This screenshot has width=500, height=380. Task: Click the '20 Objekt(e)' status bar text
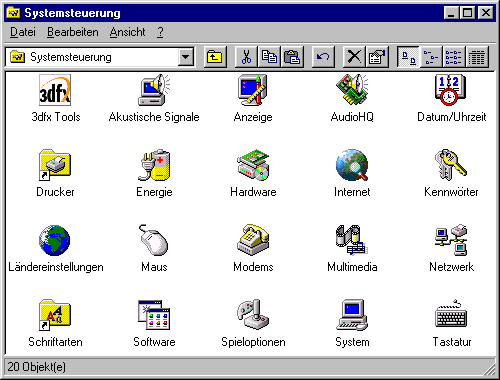(36, 367)
